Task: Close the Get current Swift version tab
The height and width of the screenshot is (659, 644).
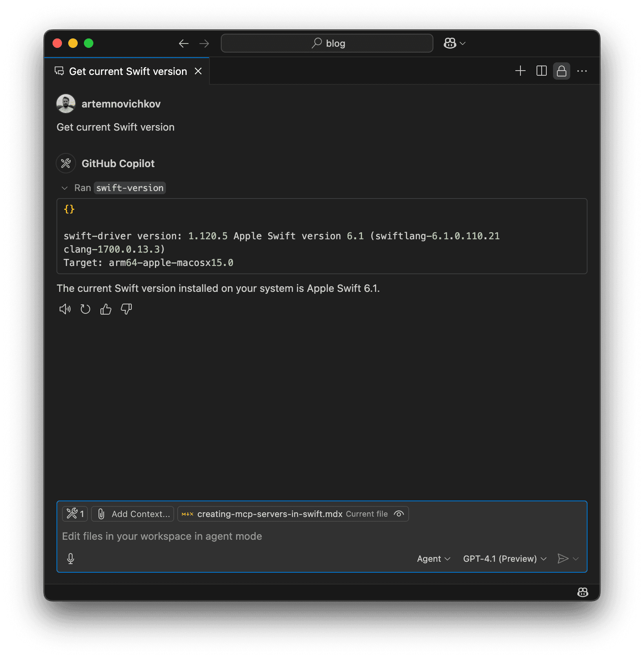Action: coord(198,71)
